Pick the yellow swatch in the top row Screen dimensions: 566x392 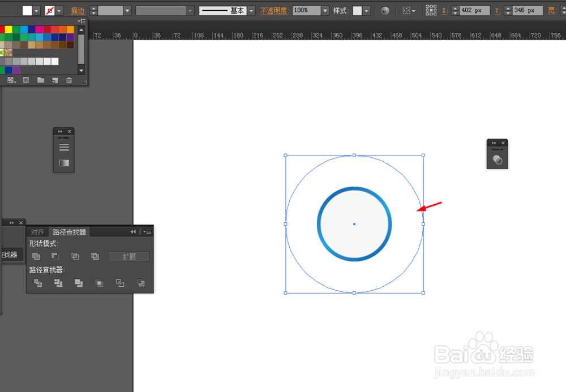click(8, 29)
